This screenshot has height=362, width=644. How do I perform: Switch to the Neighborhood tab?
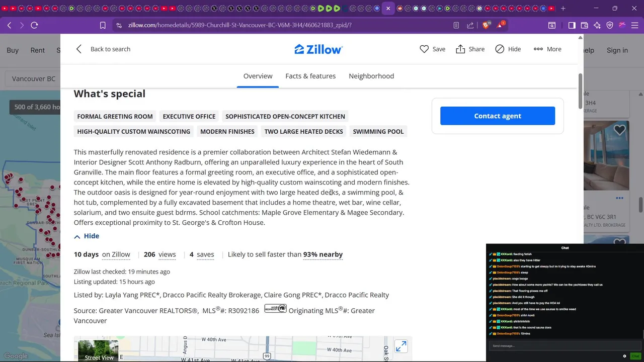[x=371, y=76]
